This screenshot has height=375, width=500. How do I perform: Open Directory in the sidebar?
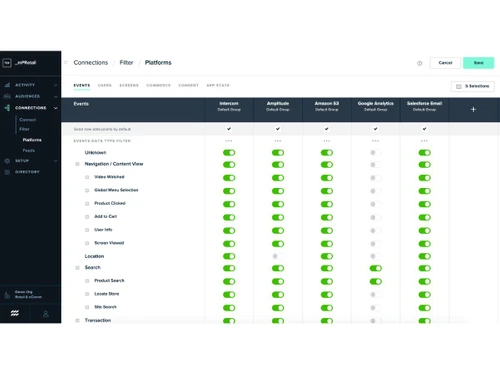[x=27, y=172]
